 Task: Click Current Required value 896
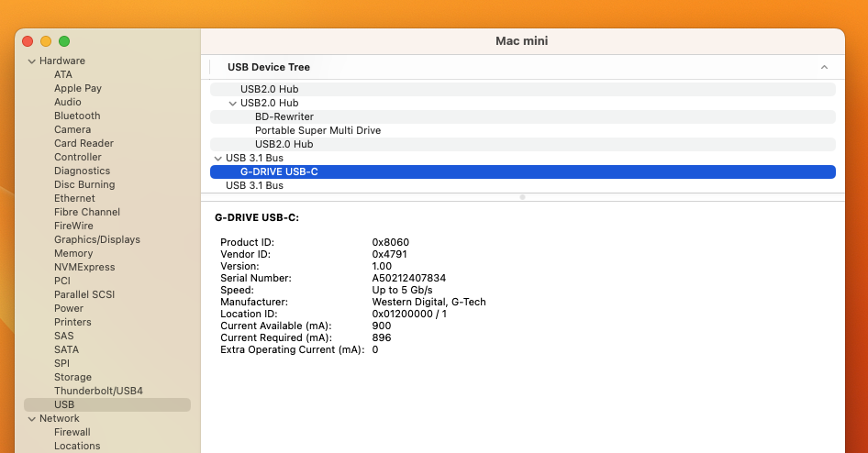click(x=382, y=338)
